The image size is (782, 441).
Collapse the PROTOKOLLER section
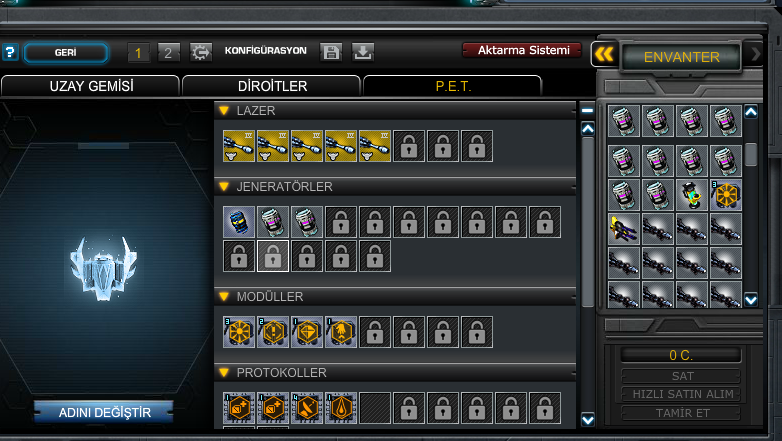click(x=224, y=373)
